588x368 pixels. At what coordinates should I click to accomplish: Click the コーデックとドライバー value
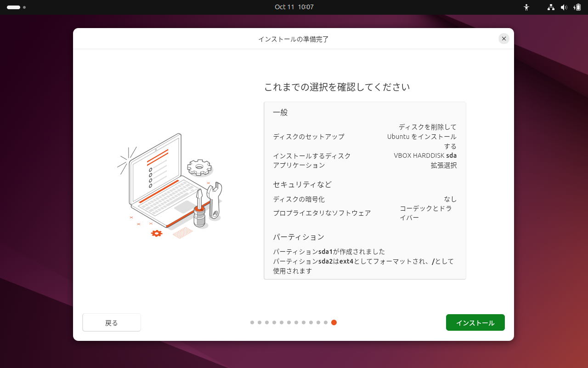coord(426,213)
